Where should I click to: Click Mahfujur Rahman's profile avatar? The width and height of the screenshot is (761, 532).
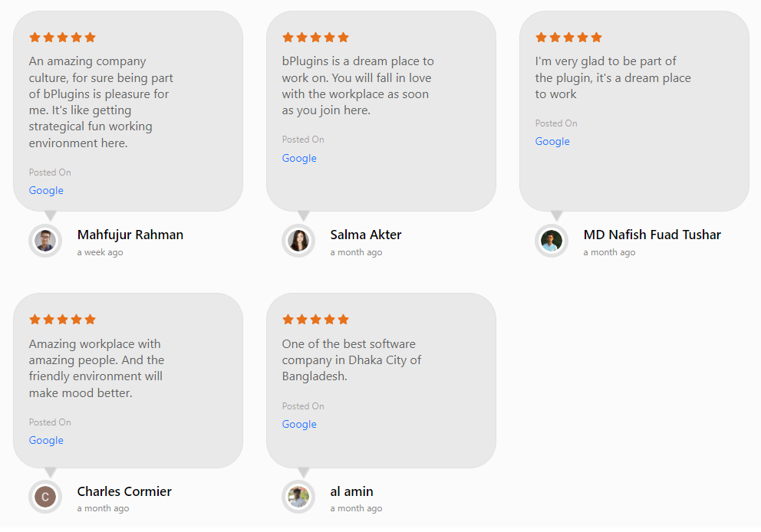[45, 241]
